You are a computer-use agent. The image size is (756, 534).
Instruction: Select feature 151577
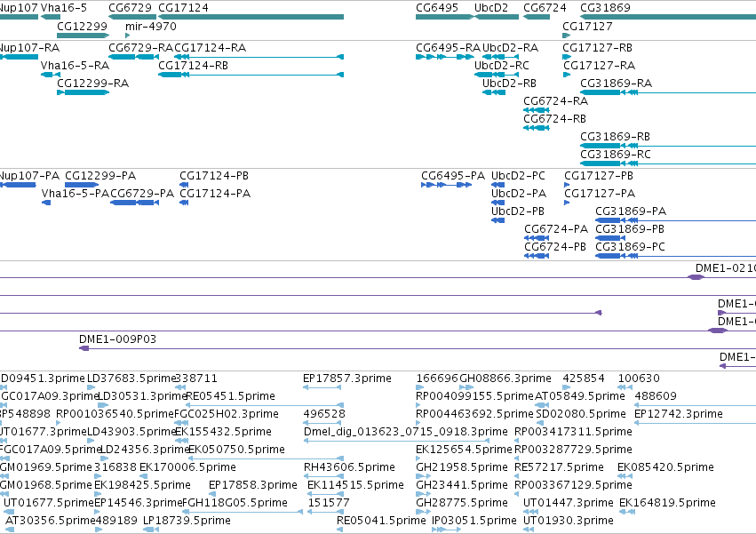click(x=325, y=512)
